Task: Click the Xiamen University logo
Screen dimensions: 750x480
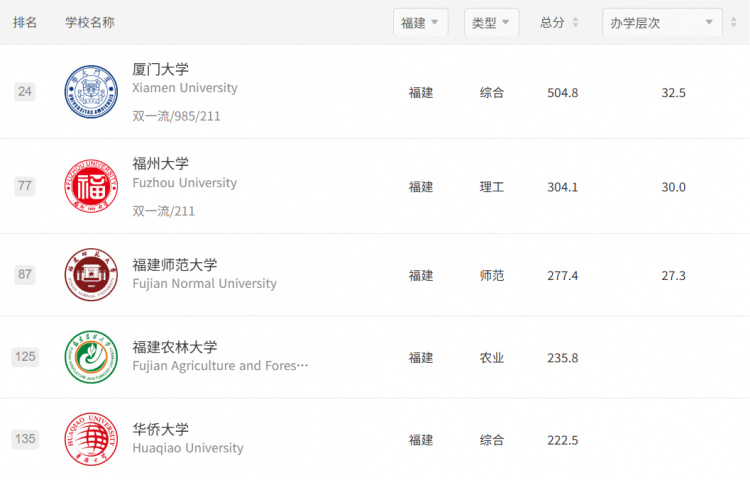Action: coord(91,92)
